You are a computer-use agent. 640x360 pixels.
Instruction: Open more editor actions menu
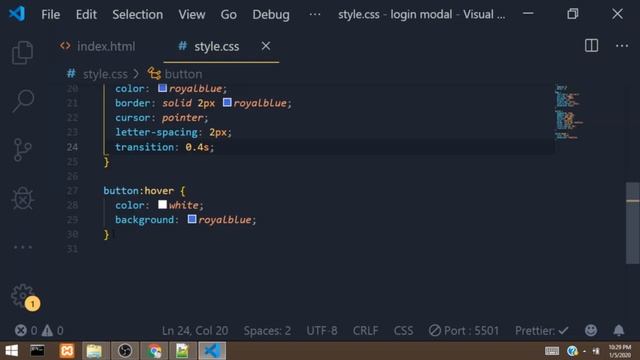[622, 46]
